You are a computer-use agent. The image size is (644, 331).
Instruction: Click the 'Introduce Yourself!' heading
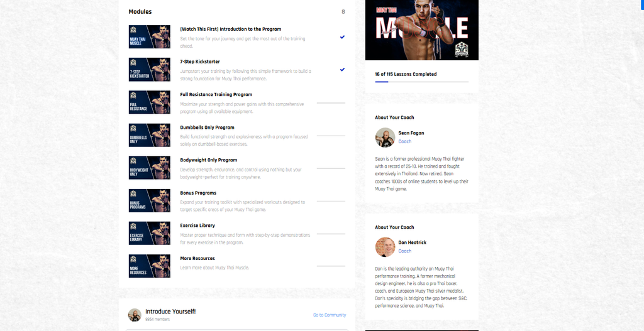pyautogui.click(x=170, y=312)
